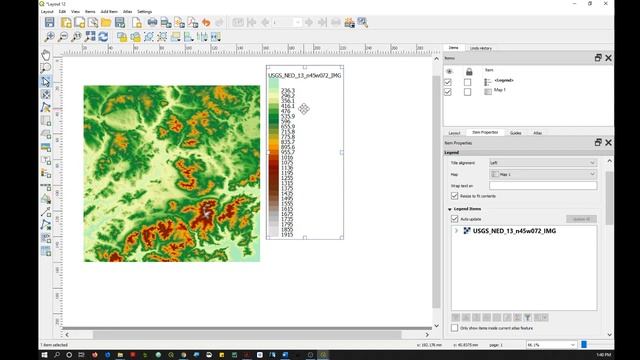Select the Pan Layout hand tool
Image resolution: width=640 pixels, height=360 pixels.
(x=46, y=54)
